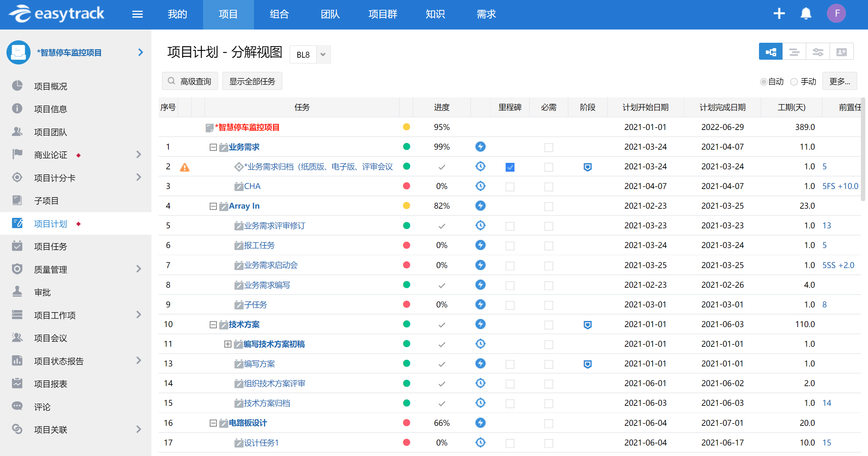
Task: Open the BL8 baseline dropdown
Action: coord(323,54)
